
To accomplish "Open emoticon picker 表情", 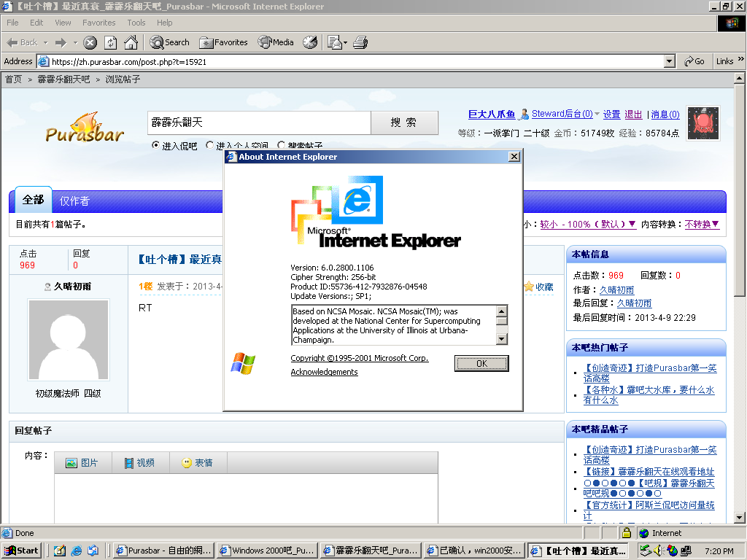I will [197, 463].
